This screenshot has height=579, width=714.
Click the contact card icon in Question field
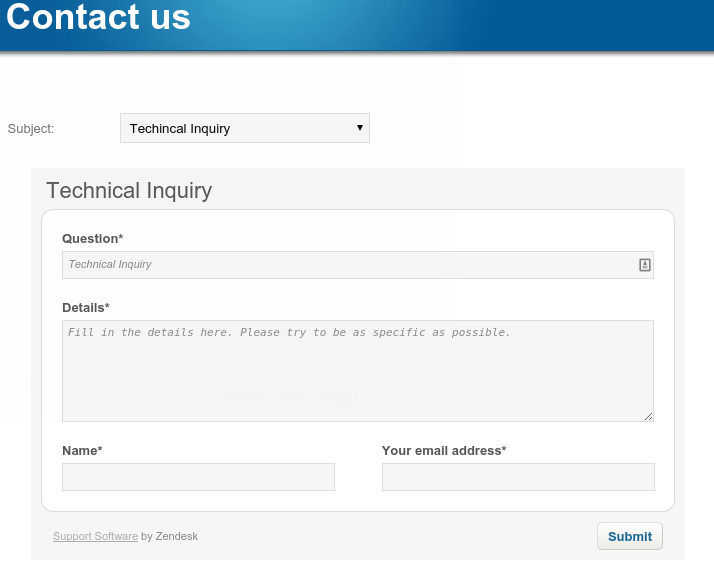(644, 265)
